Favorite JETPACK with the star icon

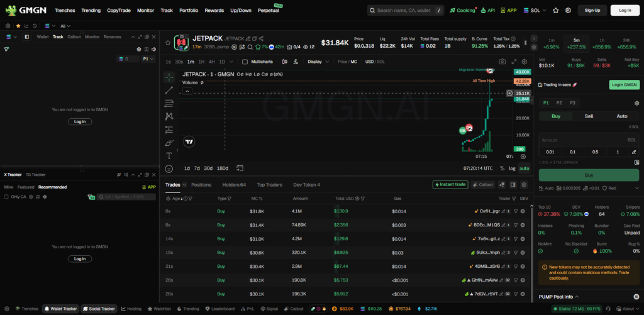click(167, 42)
